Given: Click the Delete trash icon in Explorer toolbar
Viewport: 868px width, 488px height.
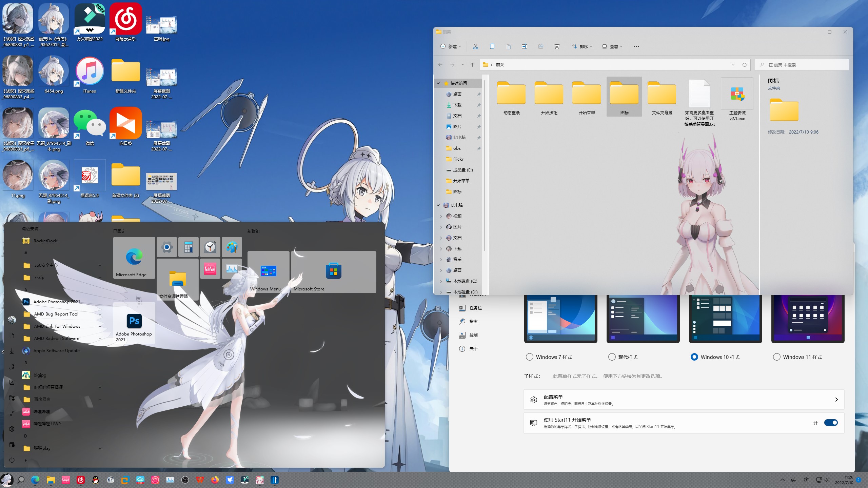Looking at the screenshot, I should tap(557, 46).
